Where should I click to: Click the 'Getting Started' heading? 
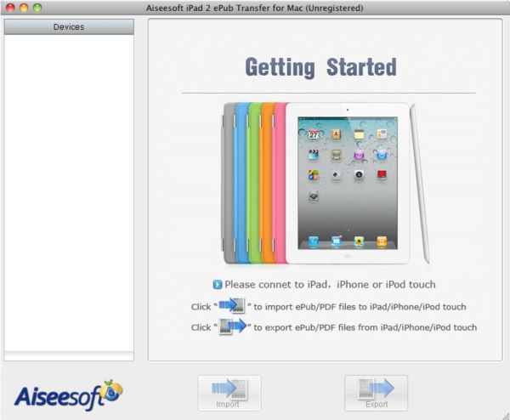pos(320,67)
